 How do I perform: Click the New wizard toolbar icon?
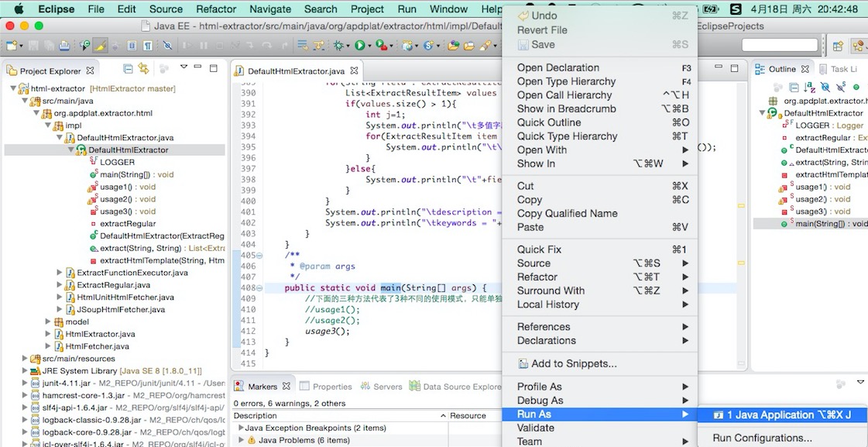click(x=11, y=46)
